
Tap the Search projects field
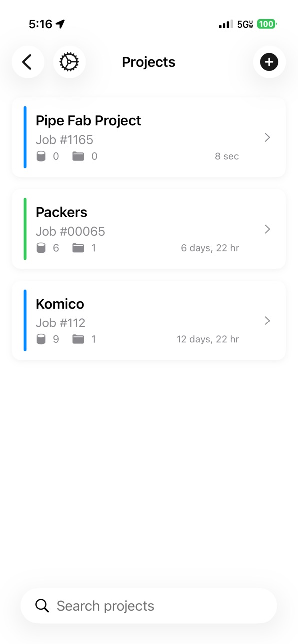pos(149,606)
